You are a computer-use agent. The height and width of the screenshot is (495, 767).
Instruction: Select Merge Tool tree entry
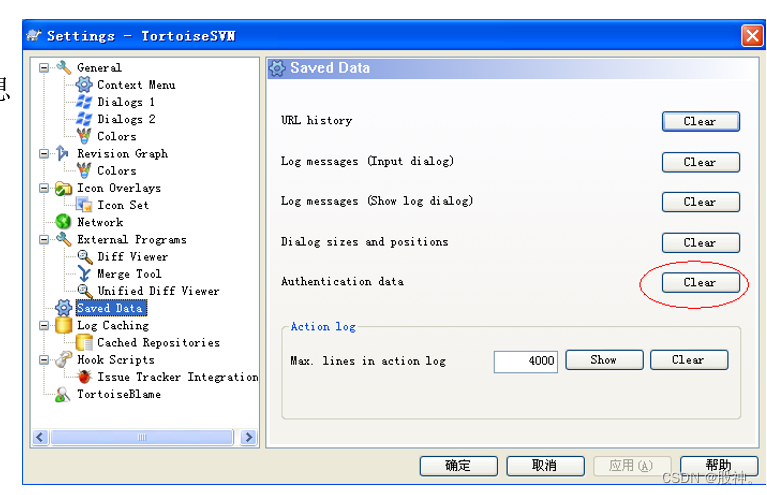pos(129,274)
